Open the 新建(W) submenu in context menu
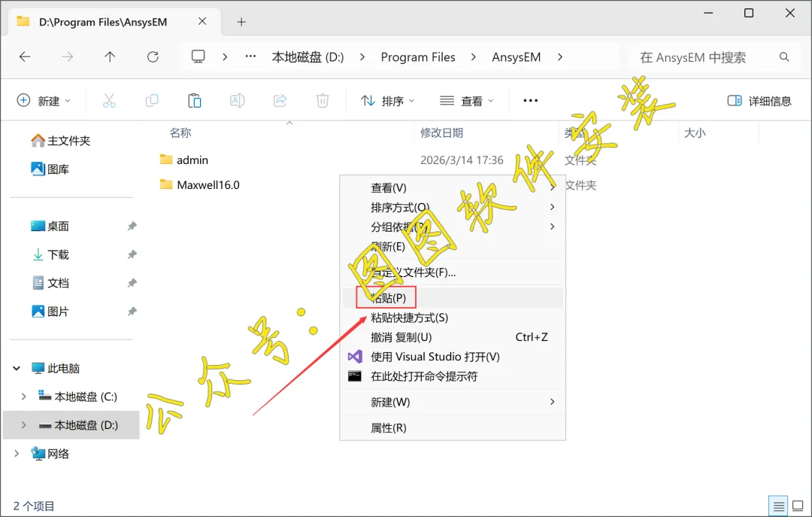Viewport: 812px width, 517px height. pyautogui.click(x=453, y=402)
